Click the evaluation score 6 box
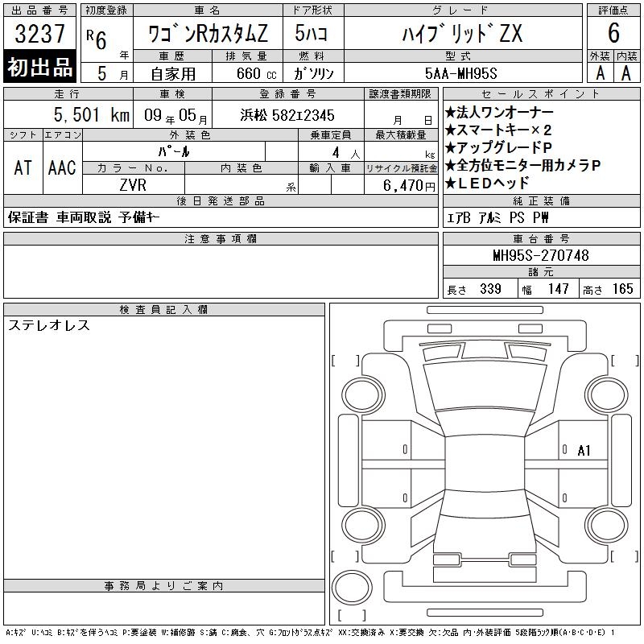Image resolution: width=644 pixels, height=644 pixels. pyautogui.click(x=613, y=33)
